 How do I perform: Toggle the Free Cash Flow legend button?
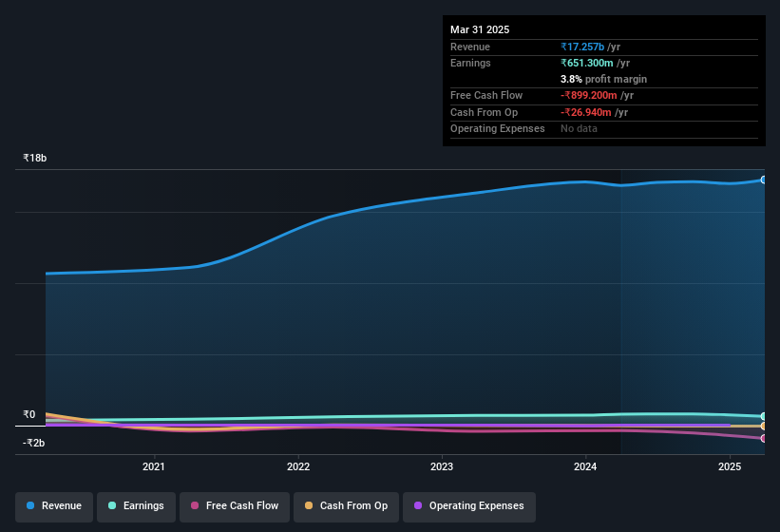tap(235, 506)
